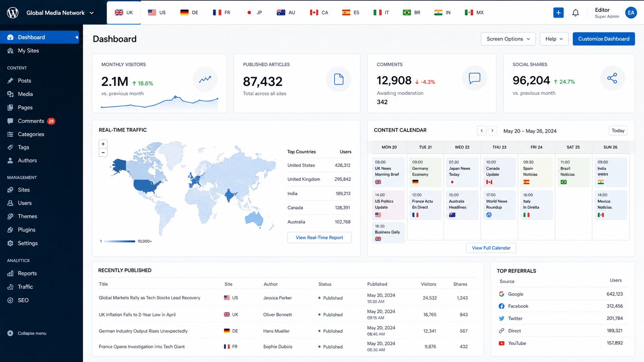Click the social shares share icon
Screen dimensions: 644x362
tap(612, 78)
